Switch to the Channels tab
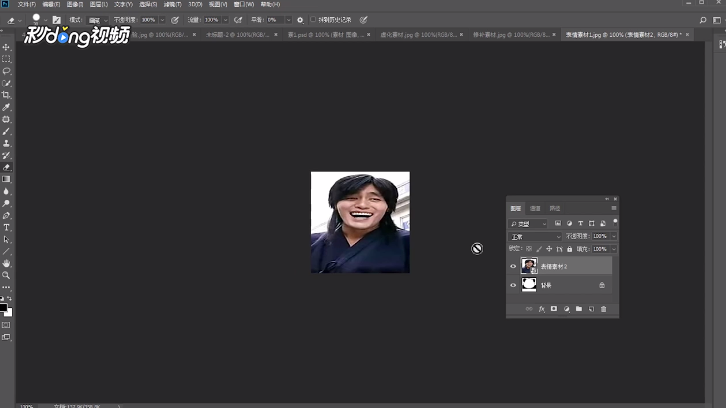This screenshot has width=726, height=408. pyautogui.click(x=536, y=208)
